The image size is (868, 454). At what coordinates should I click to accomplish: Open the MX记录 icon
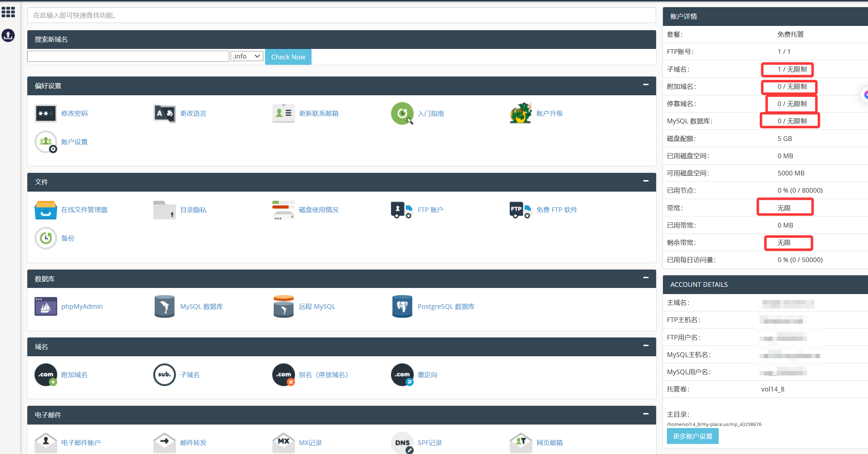tap(283, 443)
